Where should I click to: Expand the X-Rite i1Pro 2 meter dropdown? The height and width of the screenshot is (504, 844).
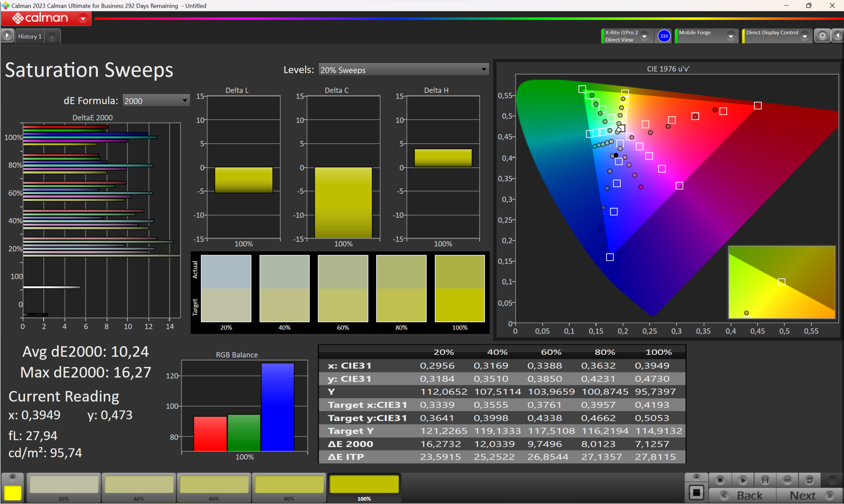(644, 36)
